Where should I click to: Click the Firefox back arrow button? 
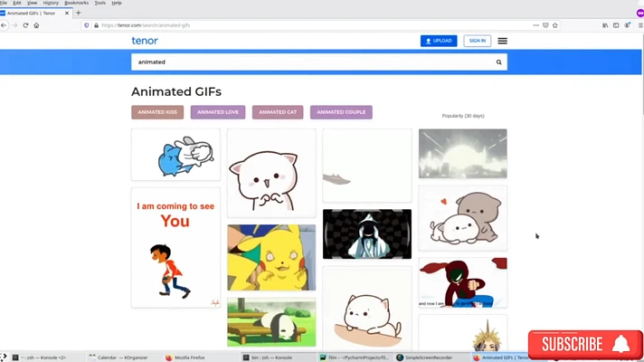coord(4,25)
